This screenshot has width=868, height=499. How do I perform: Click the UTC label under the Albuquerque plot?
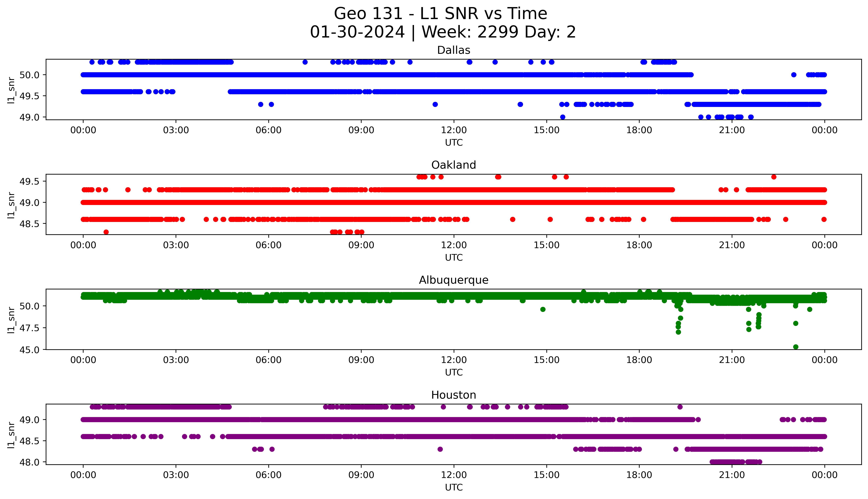tap(454, 372)
